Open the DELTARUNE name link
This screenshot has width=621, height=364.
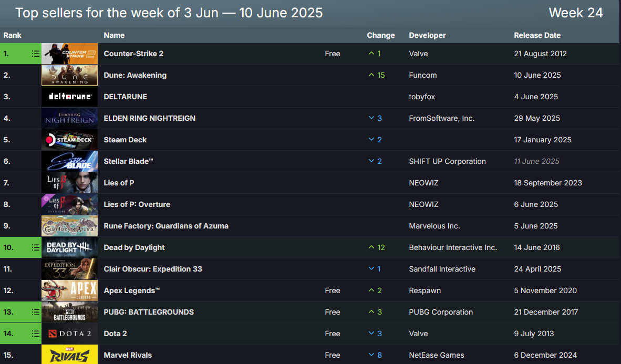(125, 97)
